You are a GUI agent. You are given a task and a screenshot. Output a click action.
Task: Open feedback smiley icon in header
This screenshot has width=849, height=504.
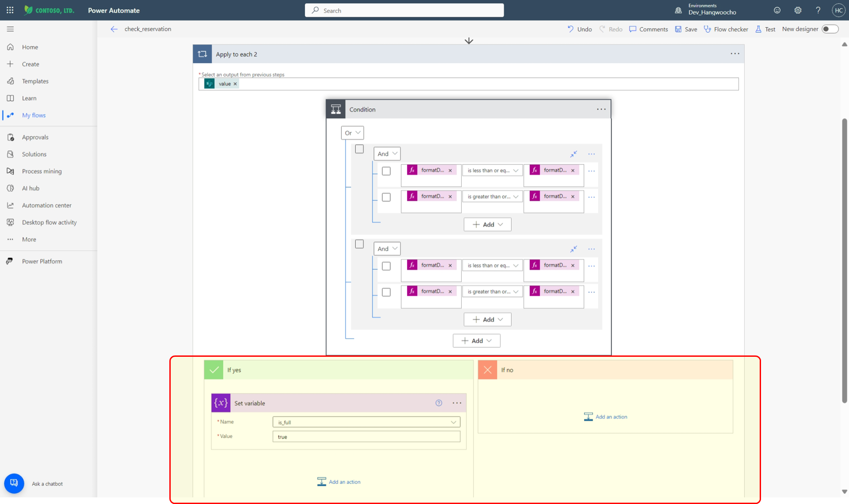777,10
